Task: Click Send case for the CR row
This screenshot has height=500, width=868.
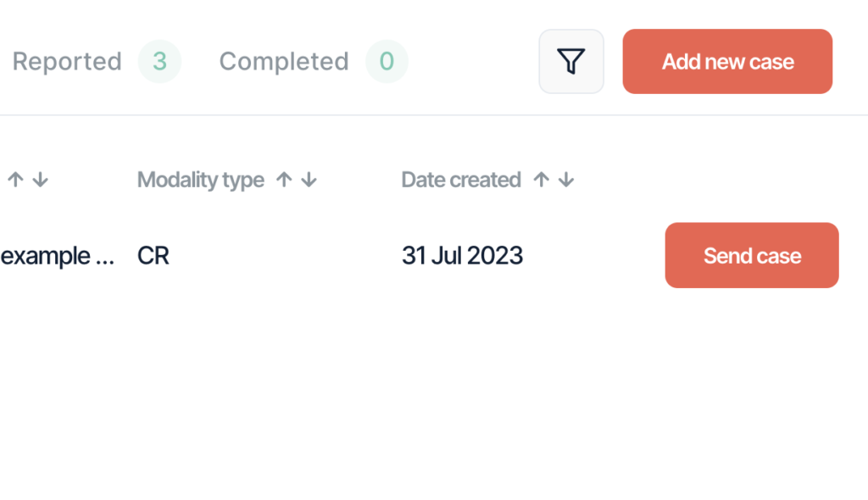Action: coord(752,255)
